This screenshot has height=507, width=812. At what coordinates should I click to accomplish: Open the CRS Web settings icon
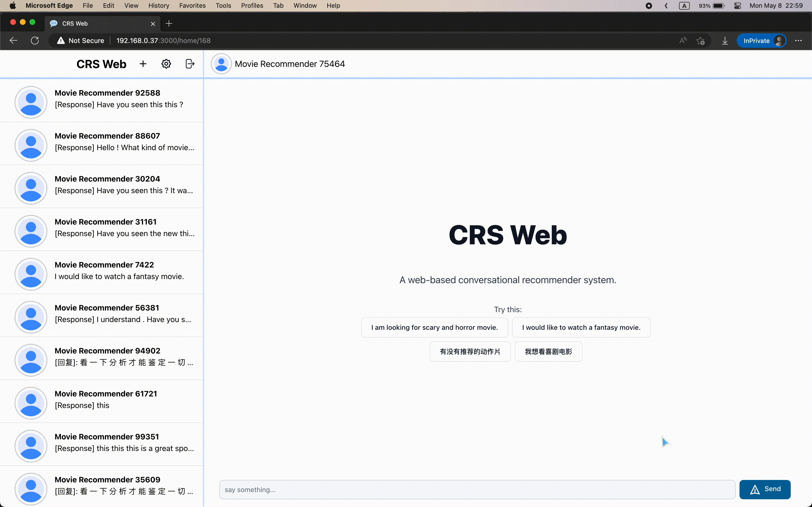[167, 64]
